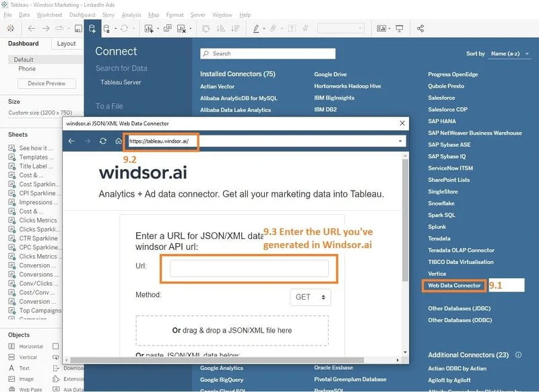Select the Top Campaigns sheet
This screenshot has width=539, height=392.
[35, 311]
